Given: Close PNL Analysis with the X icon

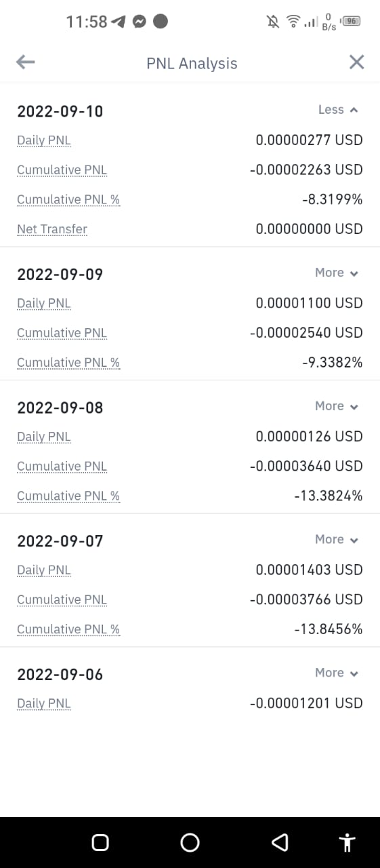Looking at the screenshot, I should coord(356,62).
